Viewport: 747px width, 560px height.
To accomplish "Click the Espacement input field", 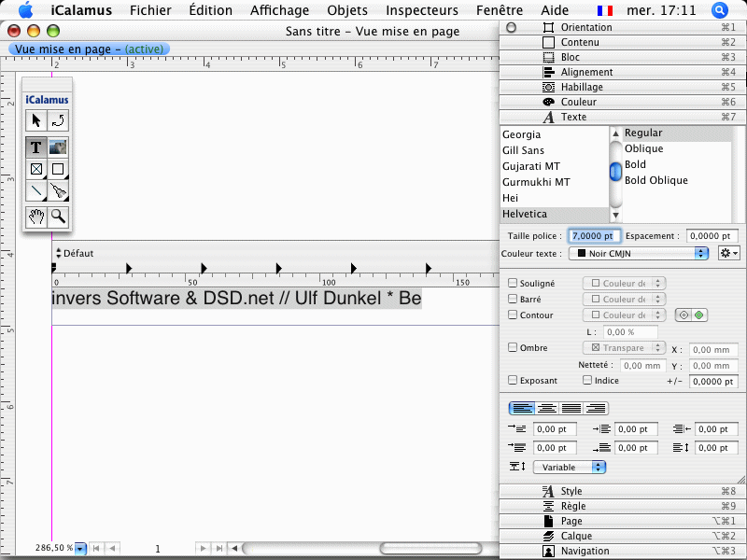I will (712, 236).
